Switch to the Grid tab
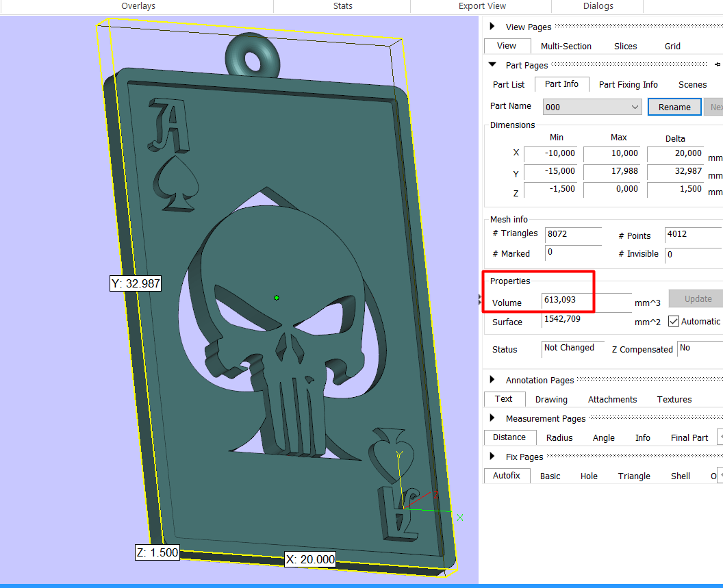This screenshot has width=723, height=588. point(672,46)
